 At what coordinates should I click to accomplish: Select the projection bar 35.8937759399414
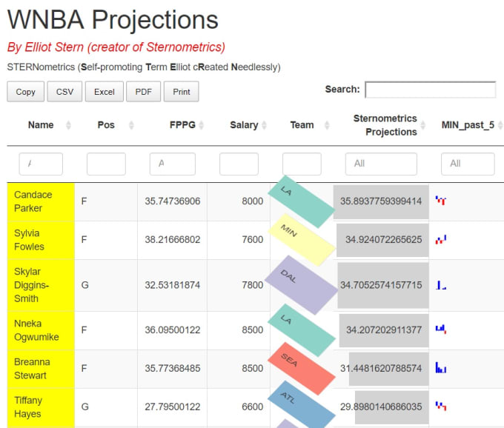pos(381,202)
